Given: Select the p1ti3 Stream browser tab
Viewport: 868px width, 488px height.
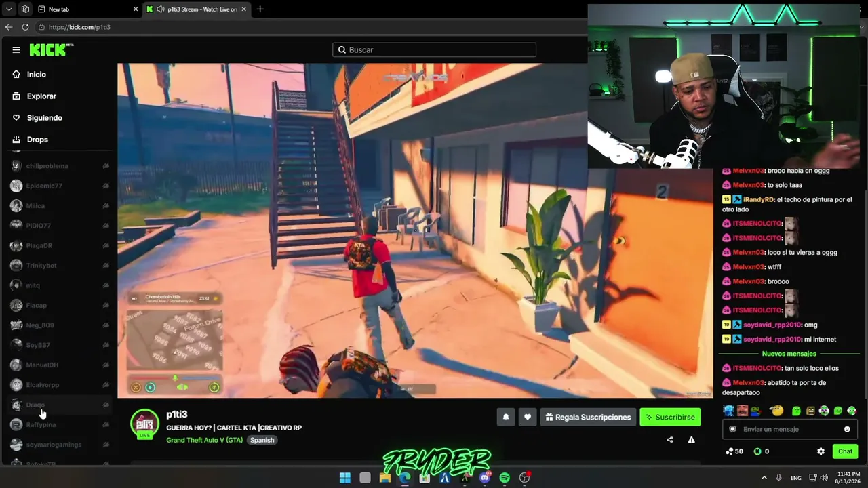Looking at the screenshot, I should pos(197,9).
